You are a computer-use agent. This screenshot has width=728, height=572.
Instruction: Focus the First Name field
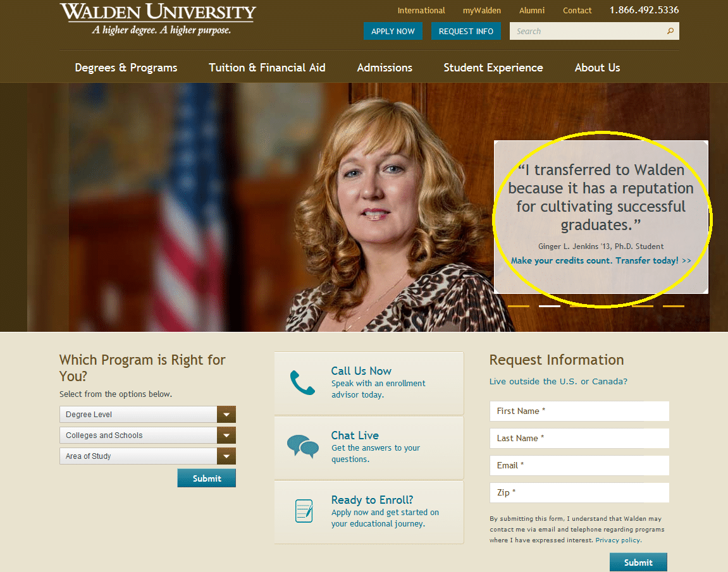(579, 411)
